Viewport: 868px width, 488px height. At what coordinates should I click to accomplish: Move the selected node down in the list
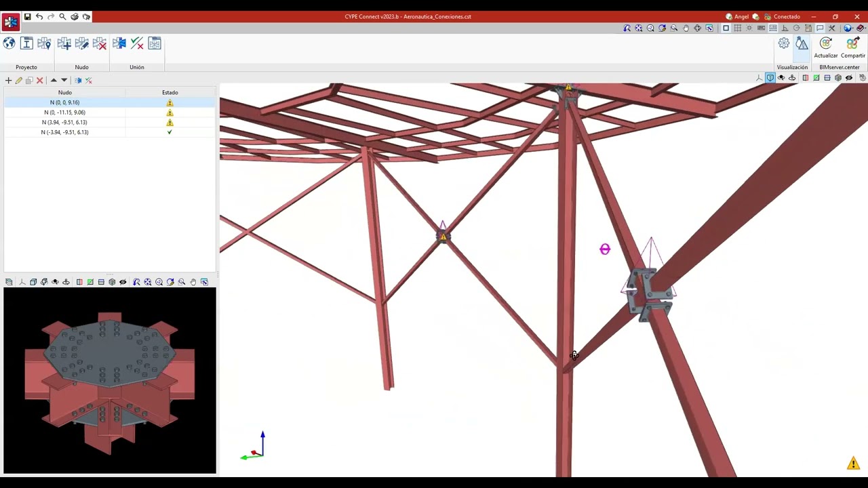[x=64, y=80]
